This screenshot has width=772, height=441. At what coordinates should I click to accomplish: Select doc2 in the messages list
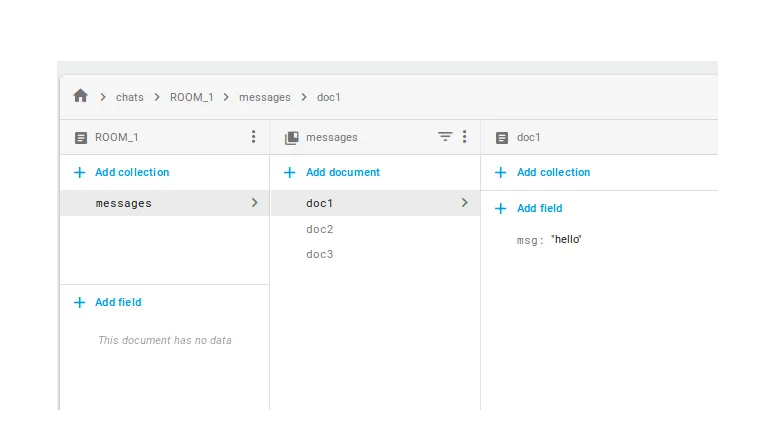click(x=320, y=229)
